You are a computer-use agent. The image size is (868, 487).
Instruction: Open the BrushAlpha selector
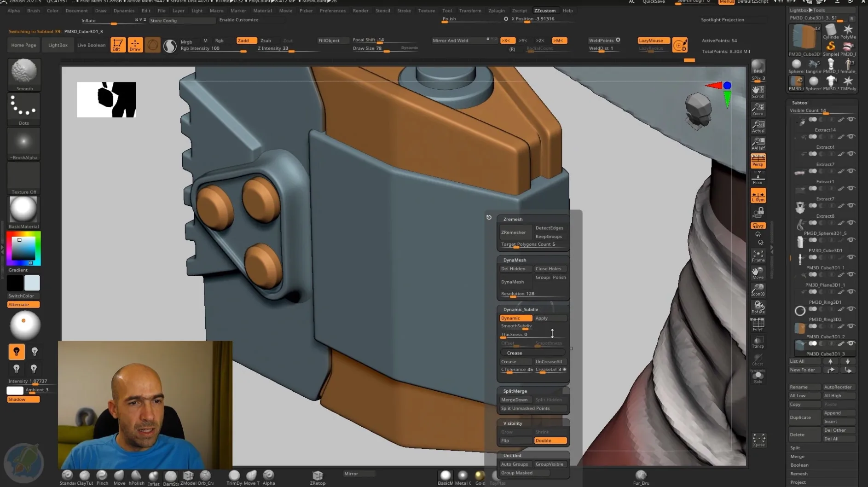tap(24, 144)
